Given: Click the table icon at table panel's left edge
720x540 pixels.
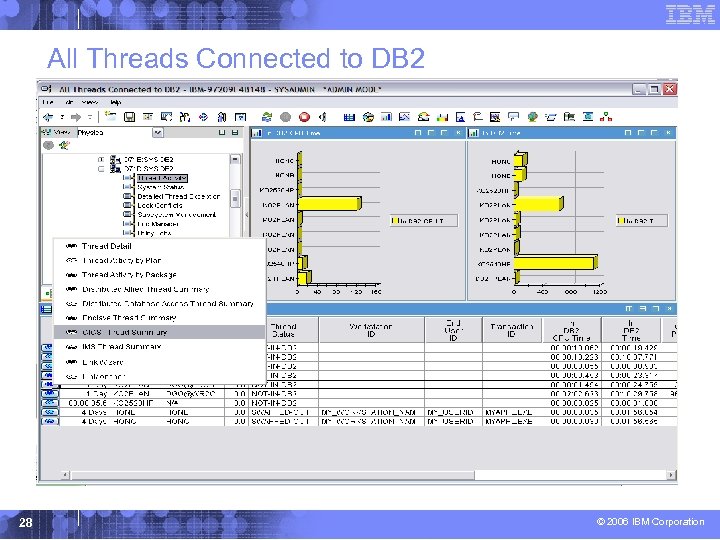Looking at the screenshot, I should (46, 309).
